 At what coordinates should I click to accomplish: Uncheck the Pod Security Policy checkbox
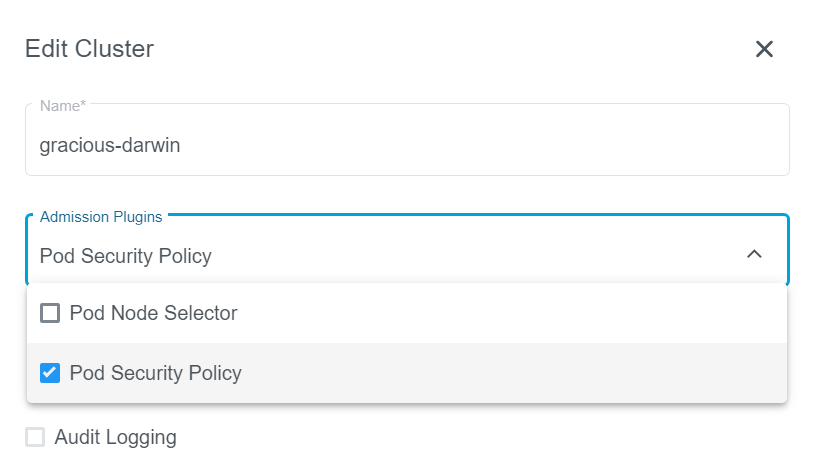[x=50, y=373]
